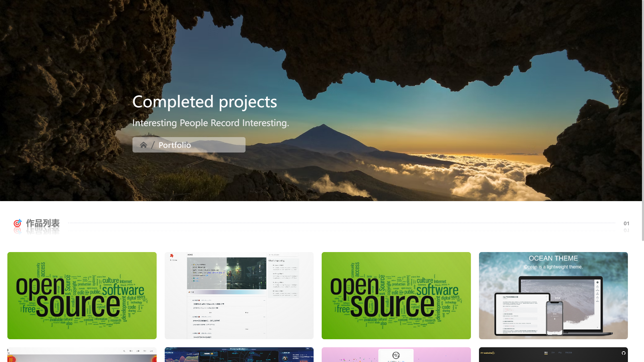Open the dark blue dashboard project card
This screenshot has width=644, height=362.
pos(239,355)
